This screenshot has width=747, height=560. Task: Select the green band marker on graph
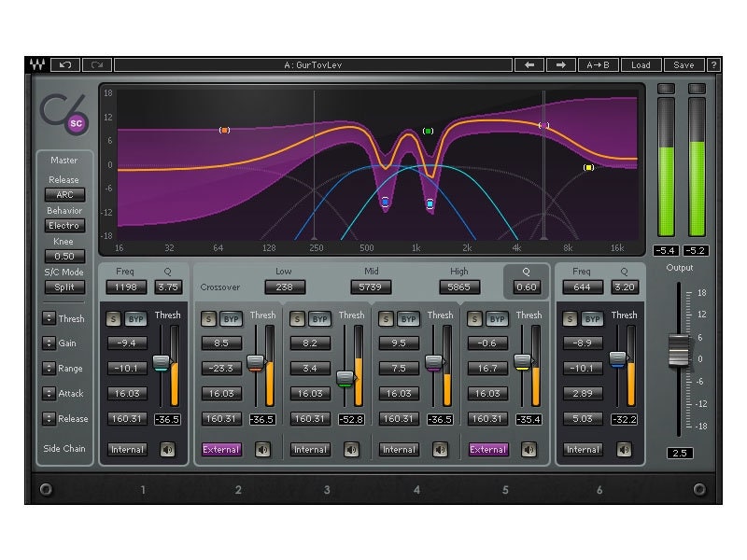click(428, 131)
